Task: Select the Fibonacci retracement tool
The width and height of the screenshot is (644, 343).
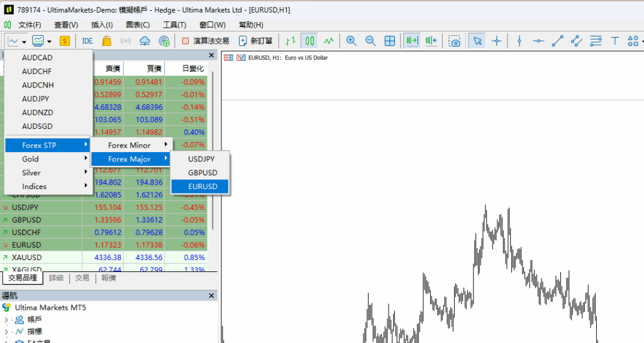Action: click(596, 41)
